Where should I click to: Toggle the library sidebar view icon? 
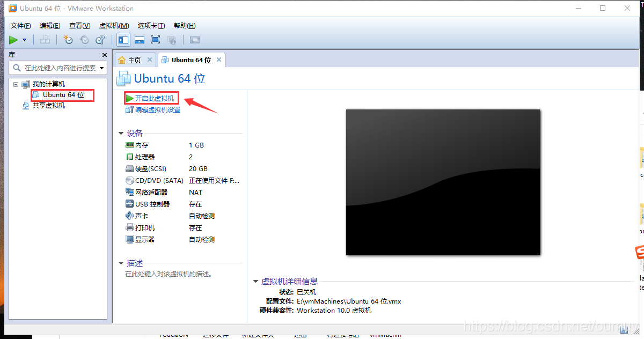(x=123, y=40)
